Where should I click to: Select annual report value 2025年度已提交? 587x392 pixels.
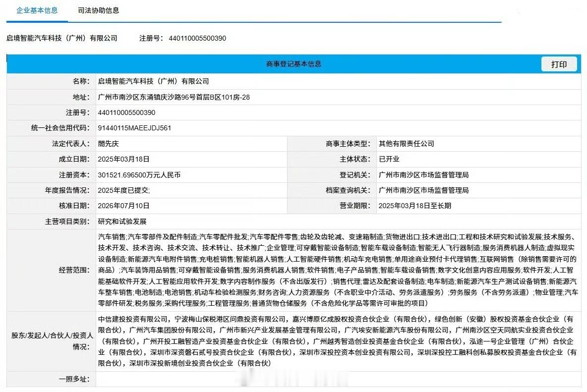pyautogui.click(x=123, y=190)
